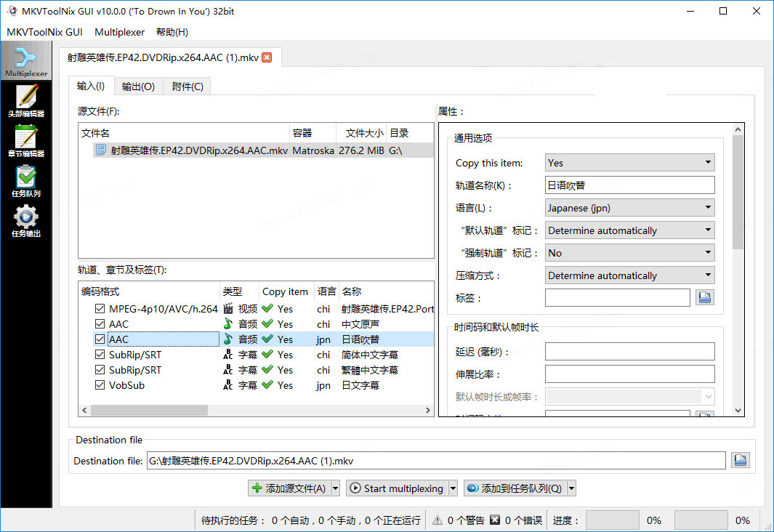Click the tracks list horizontal scrollbar thumb
The height and width of the screenshot is (532, 774).
149,410
